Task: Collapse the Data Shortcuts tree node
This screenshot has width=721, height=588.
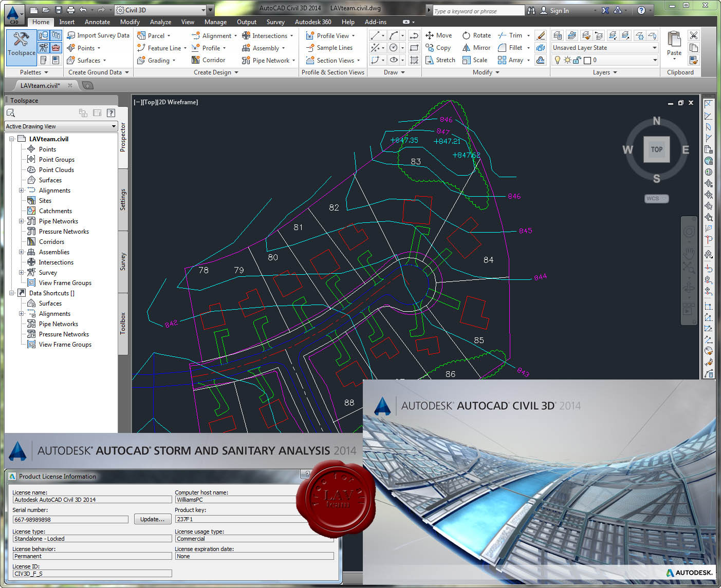Action: click(x=12, y=293)
